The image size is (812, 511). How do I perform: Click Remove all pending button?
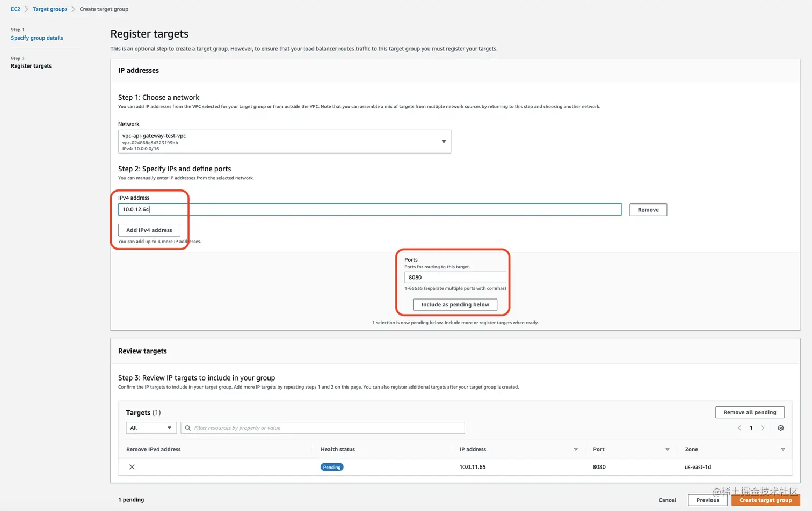coord(750,412)
